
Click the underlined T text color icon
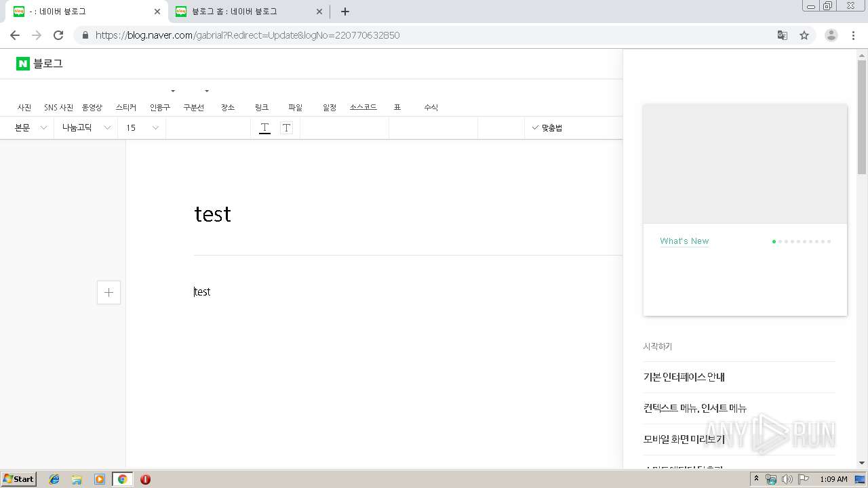264,128
